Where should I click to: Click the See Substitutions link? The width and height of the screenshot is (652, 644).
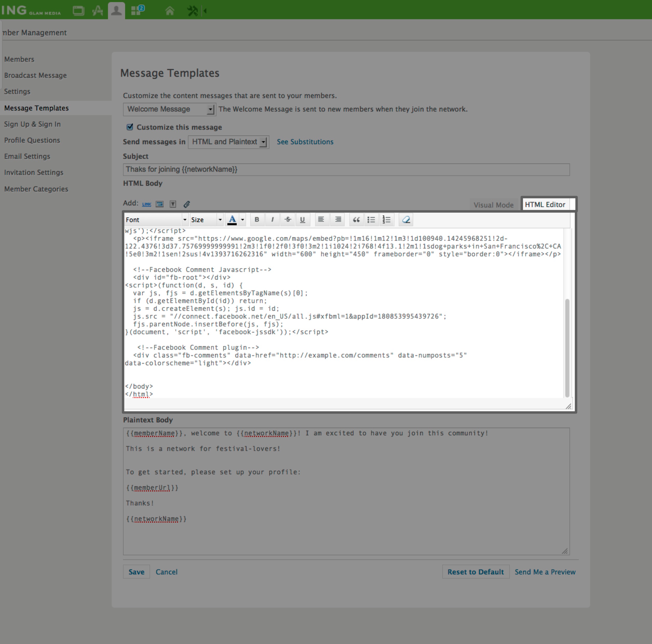coord(305,142)
